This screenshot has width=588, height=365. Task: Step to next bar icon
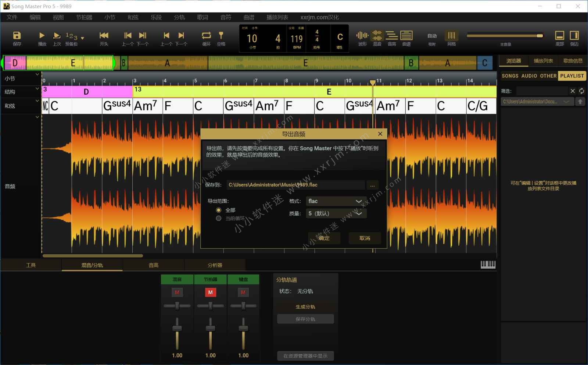pyautogui.click(x=181, y=36)
